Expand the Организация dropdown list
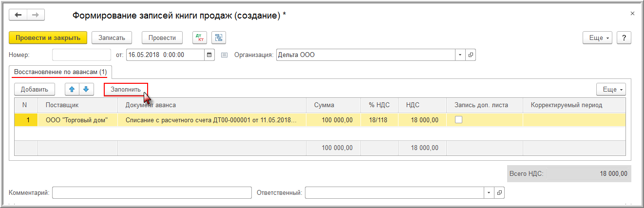Image resolution: width=644 pixels, height=208 pixels. click(x=460, y=55)
